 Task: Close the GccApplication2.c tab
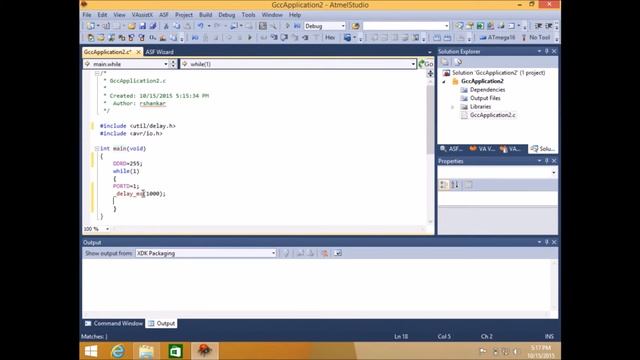[x=138, y=52]
